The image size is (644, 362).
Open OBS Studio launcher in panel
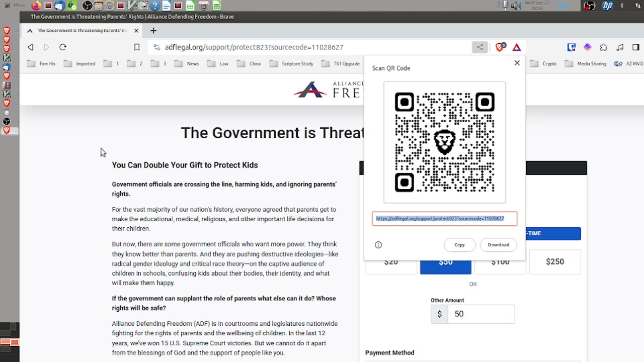coord(88,6)
